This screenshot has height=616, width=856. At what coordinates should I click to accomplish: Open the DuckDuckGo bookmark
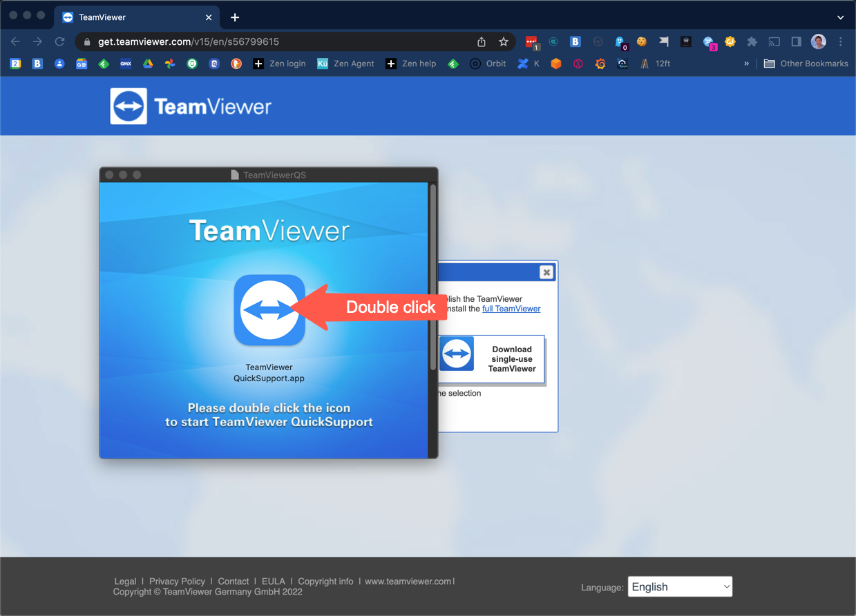point(236,64)
